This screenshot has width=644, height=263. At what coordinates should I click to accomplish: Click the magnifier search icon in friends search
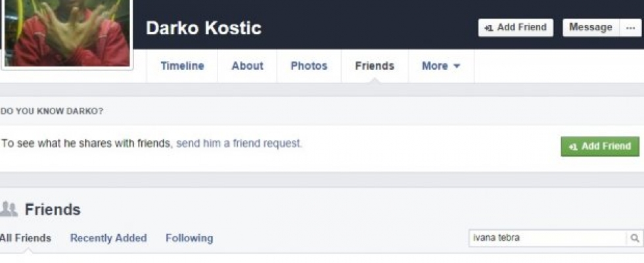635,238
